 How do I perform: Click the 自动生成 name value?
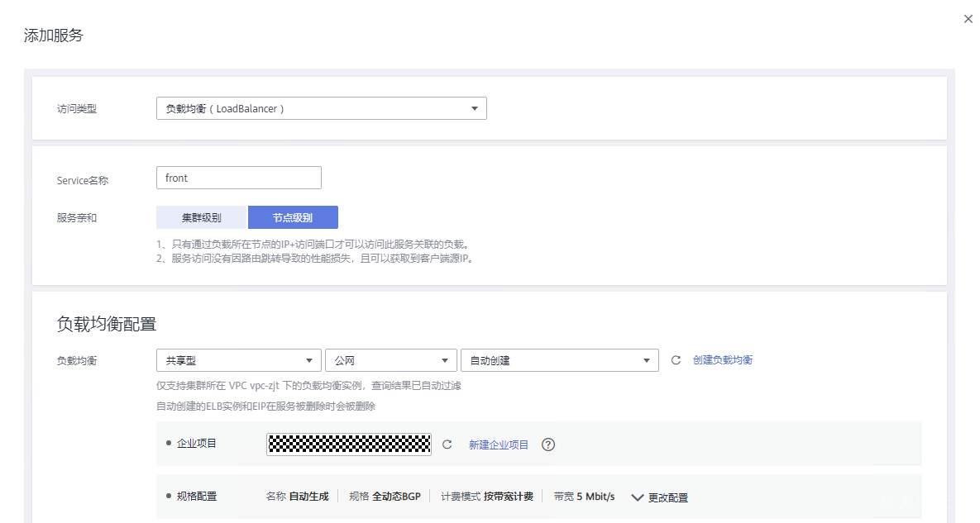tap(308, 497)
